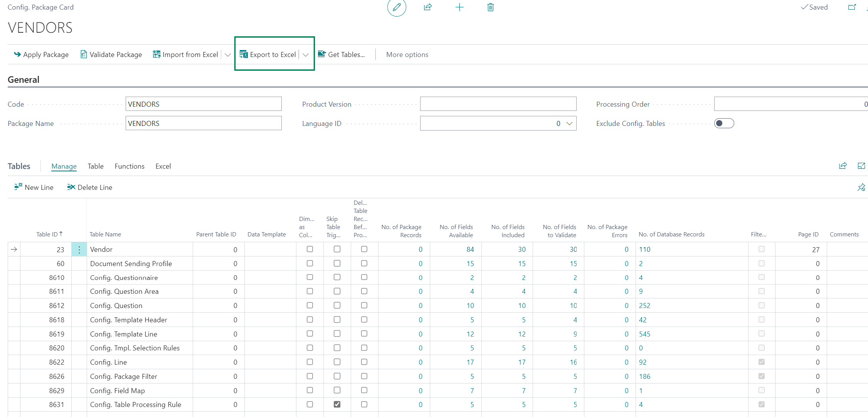This screenshot has width=868, height=417.
Task: Click the Apply Package arrow icon
Action: click(x=17, y=54)
